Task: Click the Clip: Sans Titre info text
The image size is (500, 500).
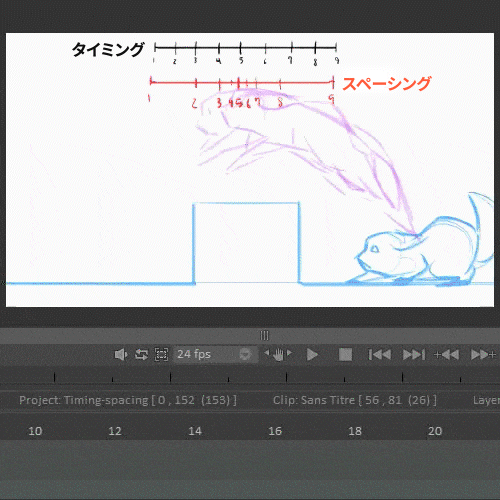Action: coord(355,400)
